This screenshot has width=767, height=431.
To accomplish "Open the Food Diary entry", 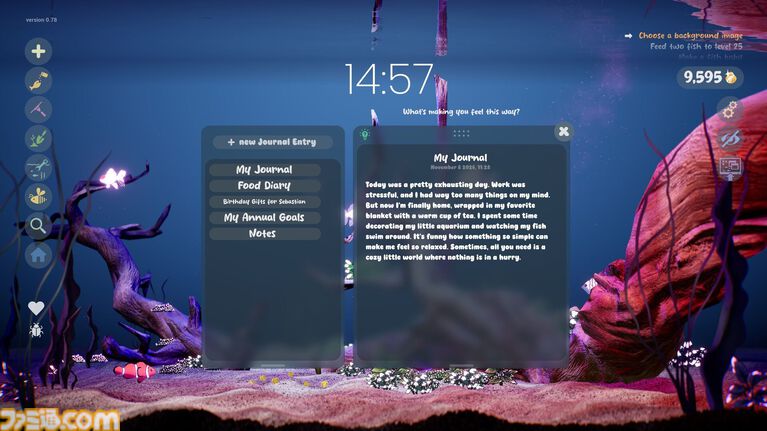I will coord(265,185).
